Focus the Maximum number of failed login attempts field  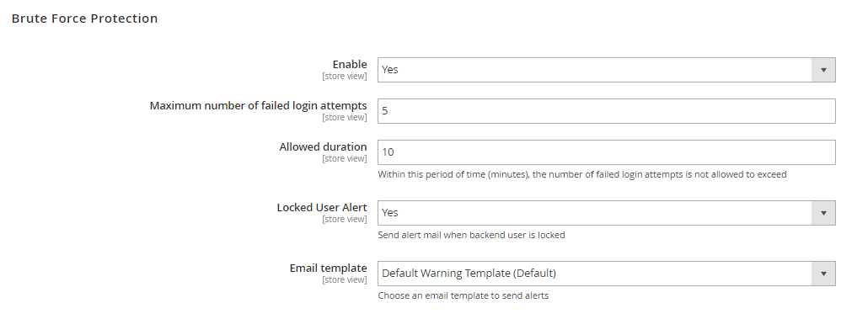coord(606,111)
